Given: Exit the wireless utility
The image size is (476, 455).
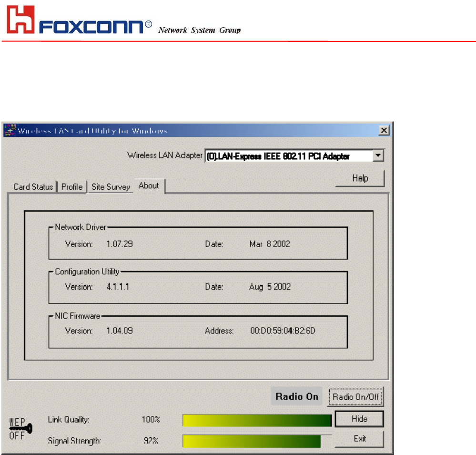Looking at the screenshot, I should (360, 439).
